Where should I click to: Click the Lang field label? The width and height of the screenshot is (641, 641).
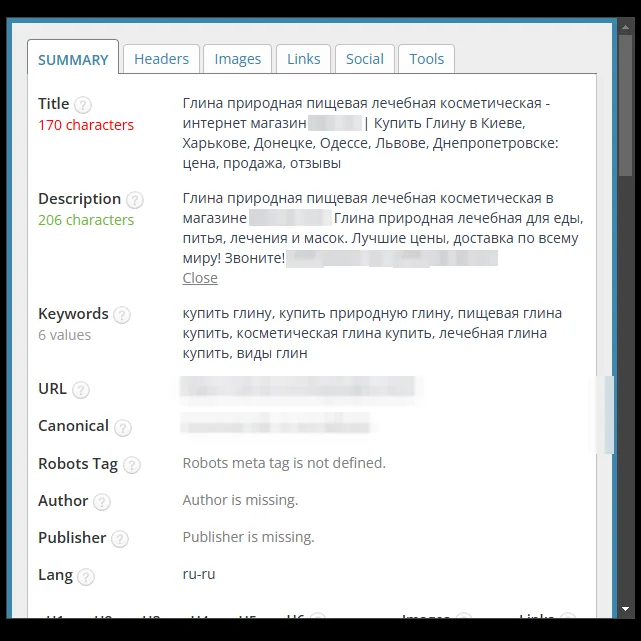55,575
